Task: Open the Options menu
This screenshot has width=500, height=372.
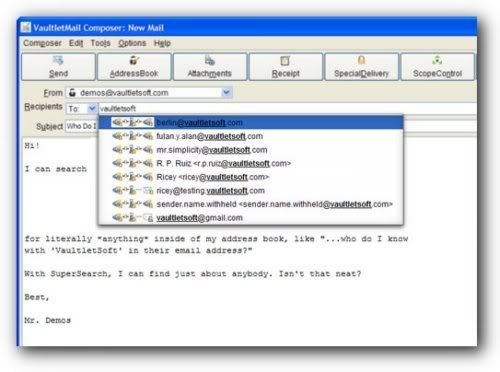Action: (132, 43)
